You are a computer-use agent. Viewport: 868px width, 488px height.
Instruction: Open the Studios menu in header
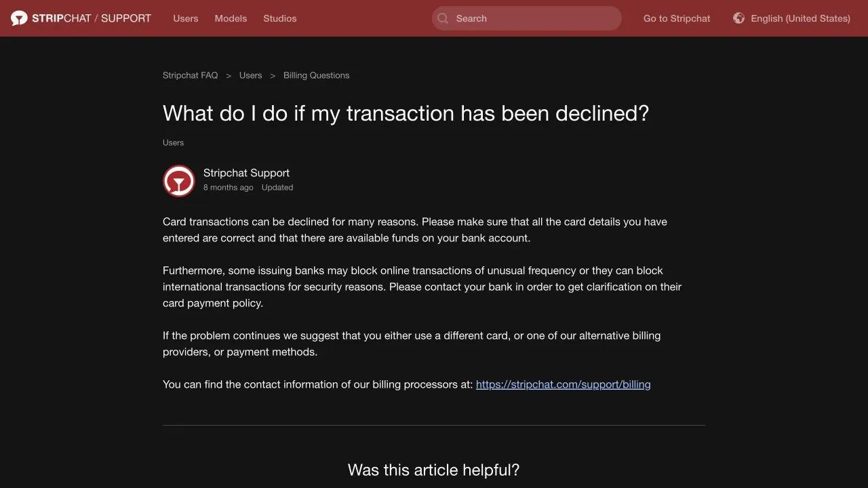click(x=280, y=18)
